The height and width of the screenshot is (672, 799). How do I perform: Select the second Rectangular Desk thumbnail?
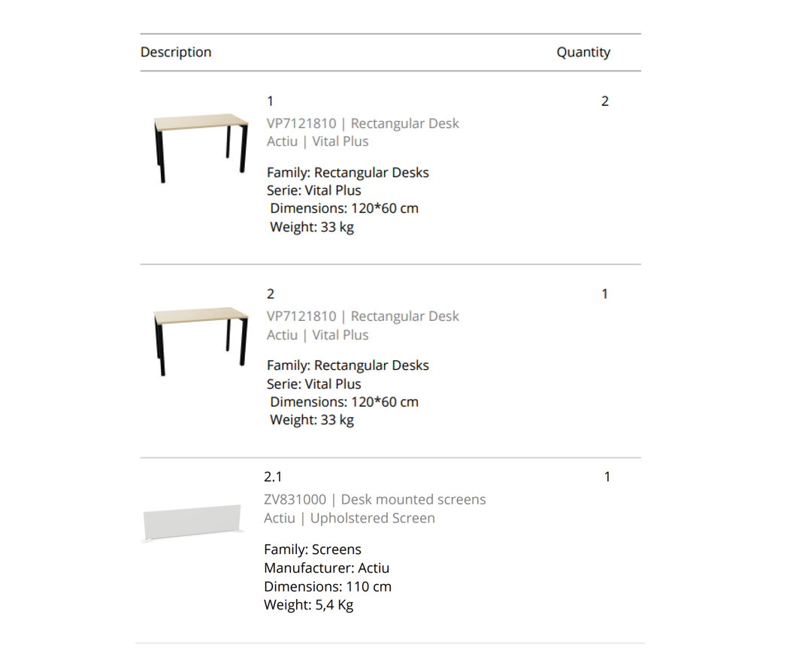coord(201,341)
